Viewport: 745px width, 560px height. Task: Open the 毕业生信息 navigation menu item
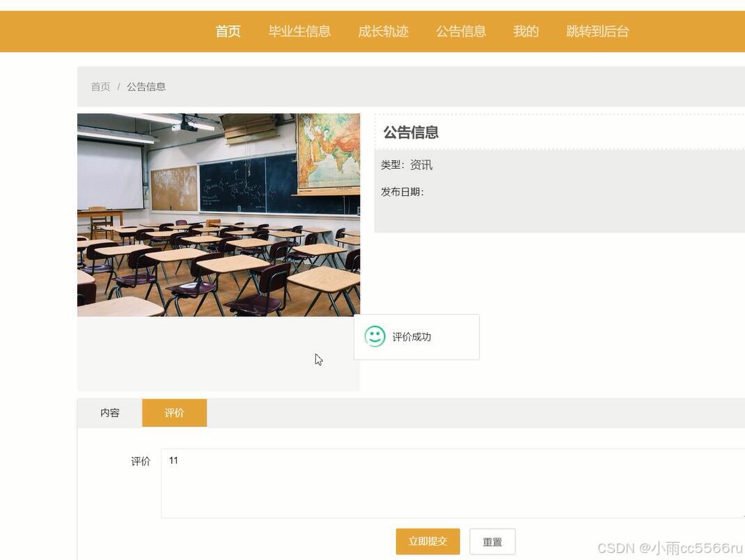pos(300,31)
